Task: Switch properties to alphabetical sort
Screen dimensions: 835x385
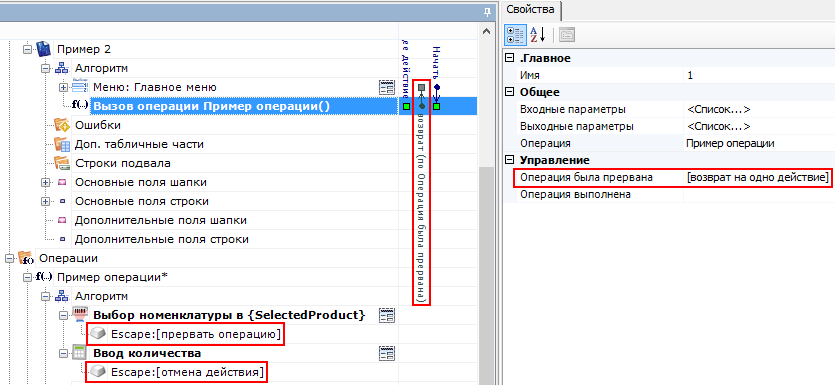Action: (537, 35)
